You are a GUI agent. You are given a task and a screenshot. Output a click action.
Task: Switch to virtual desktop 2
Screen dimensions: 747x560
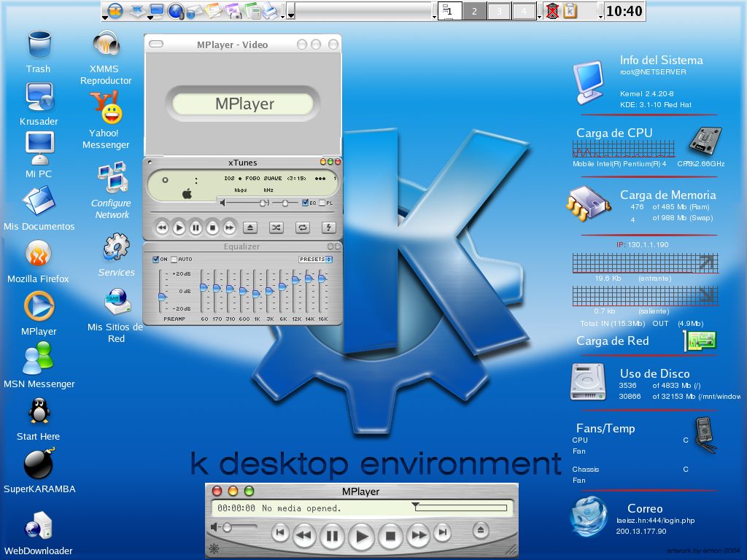474,10
